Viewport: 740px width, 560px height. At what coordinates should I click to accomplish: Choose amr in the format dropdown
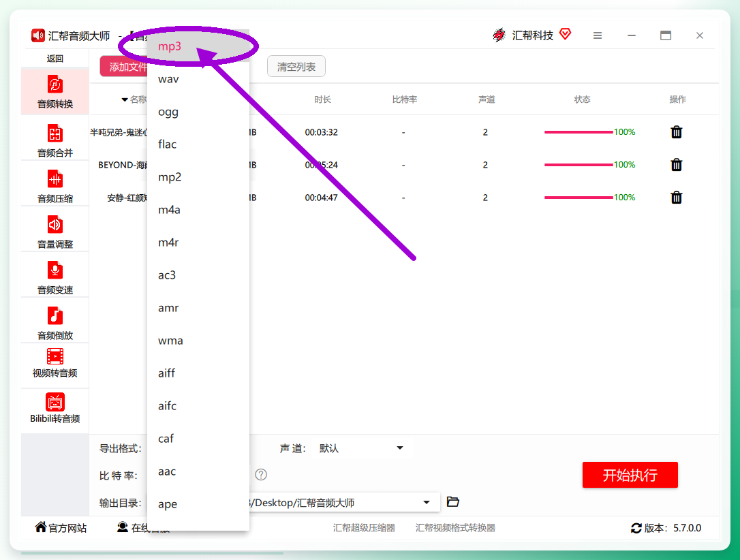[198, 308]
